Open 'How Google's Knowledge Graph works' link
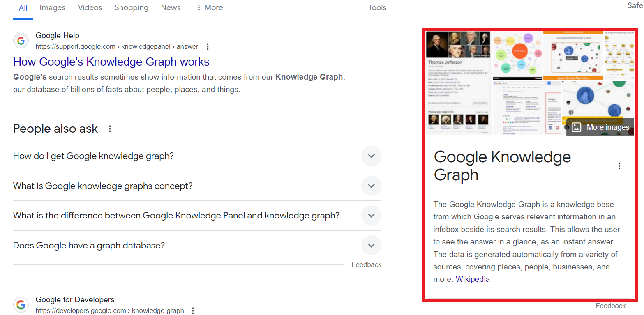The image size is (644, 315). coord(111,62)
